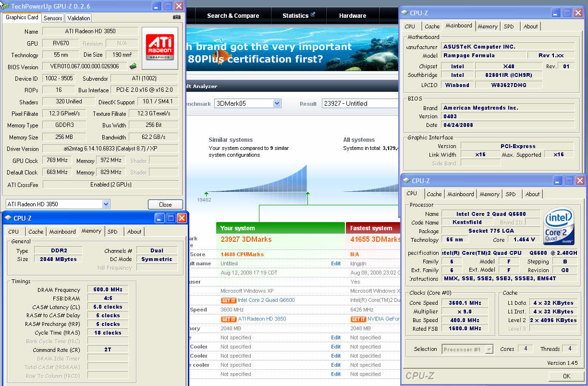The image size is (588, 386).
Task: Click the Command Rate 2T value
Action: (x=108, y=349)
